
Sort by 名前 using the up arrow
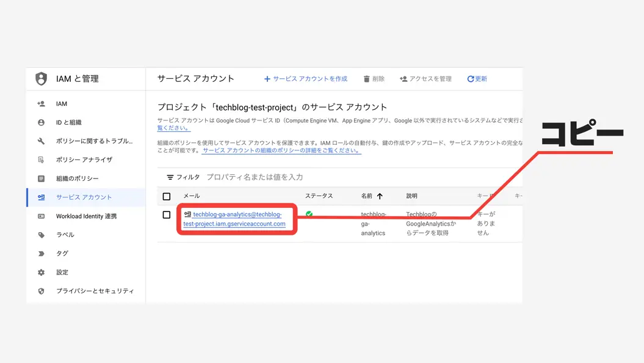[380, 196]
